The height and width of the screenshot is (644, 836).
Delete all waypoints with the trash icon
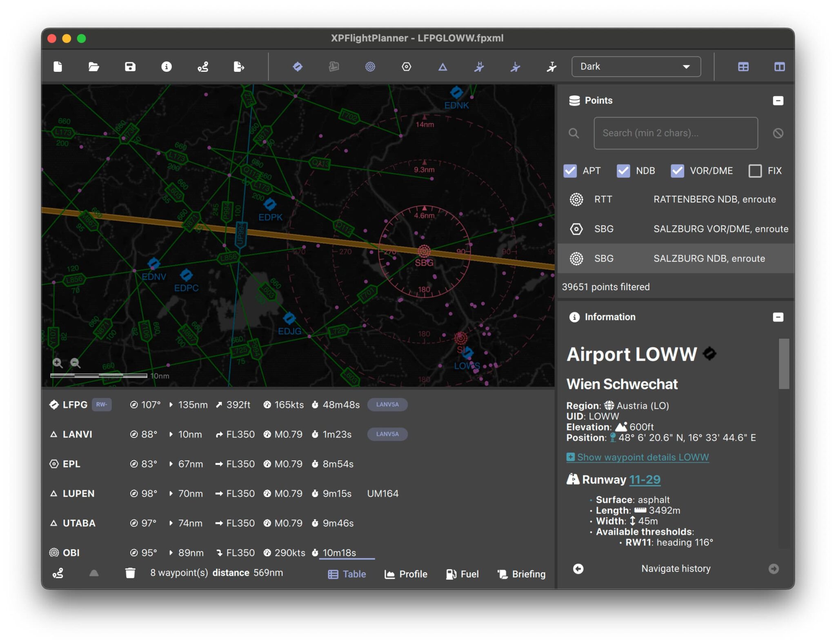[130, 573]
